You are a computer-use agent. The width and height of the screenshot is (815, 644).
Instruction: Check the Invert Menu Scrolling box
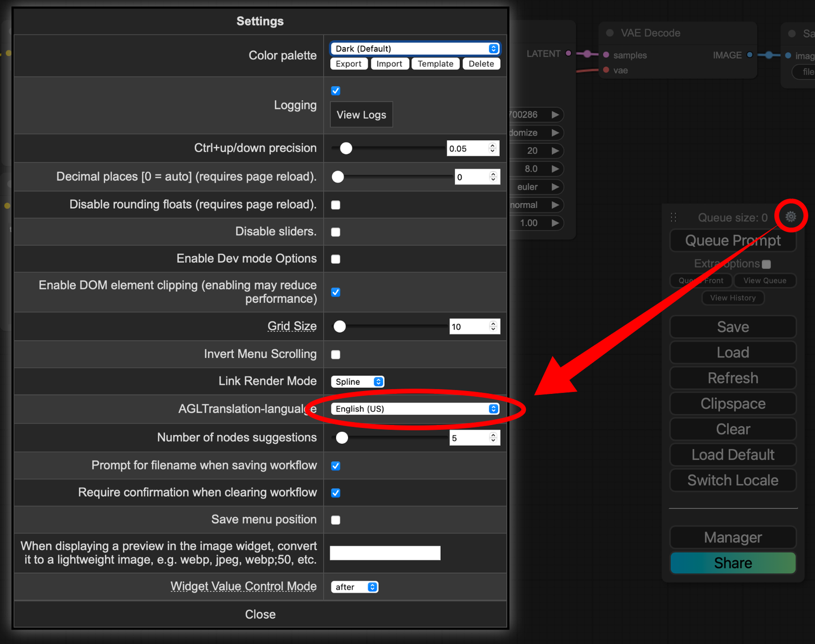336,355
